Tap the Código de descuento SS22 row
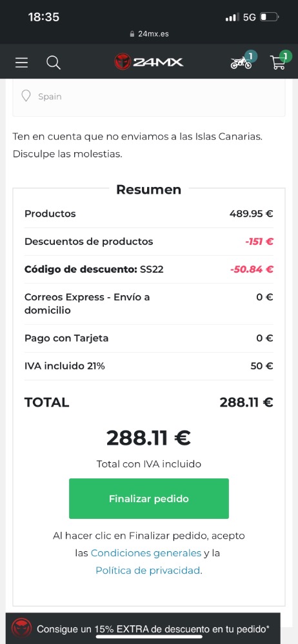This screenshot has height=644, width=298. [x=149, y=269]
